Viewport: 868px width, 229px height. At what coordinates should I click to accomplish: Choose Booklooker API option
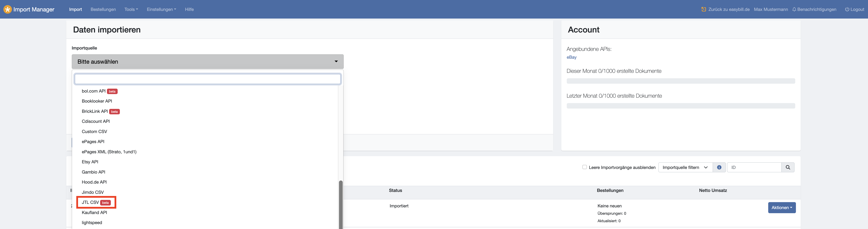click(x=205, y=101)
